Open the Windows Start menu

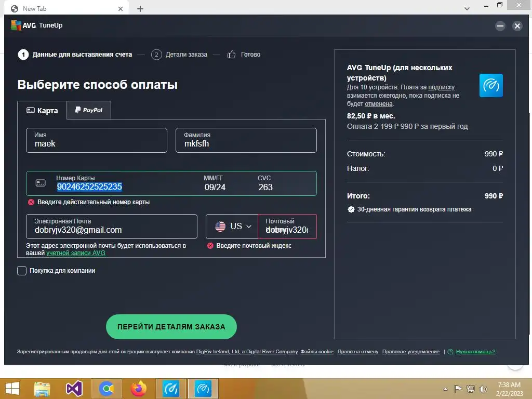click(x=12, y=389)
